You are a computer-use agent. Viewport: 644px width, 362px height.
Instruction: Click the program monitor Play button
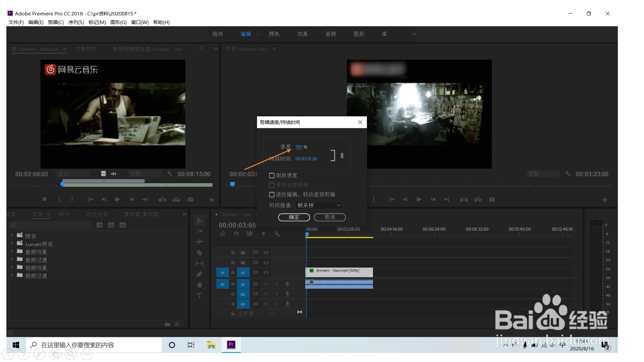419,199
